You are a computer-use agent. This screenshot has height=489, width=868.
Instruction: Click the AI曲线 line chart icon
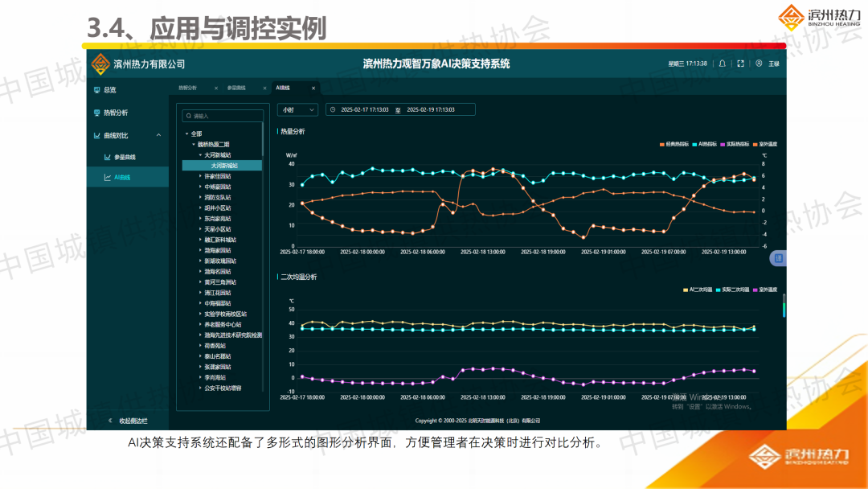pyautogui.click(x=108, y=177)
